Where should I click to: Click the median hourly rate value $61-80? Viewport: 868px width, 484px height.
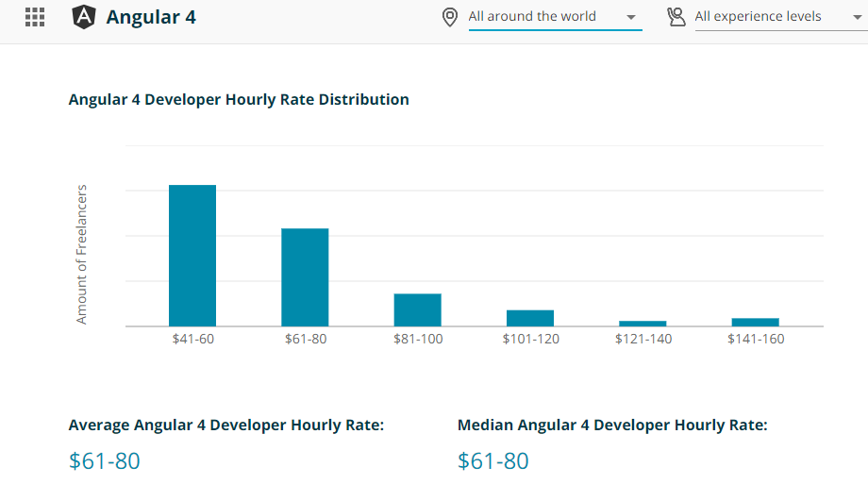(493, 461)
